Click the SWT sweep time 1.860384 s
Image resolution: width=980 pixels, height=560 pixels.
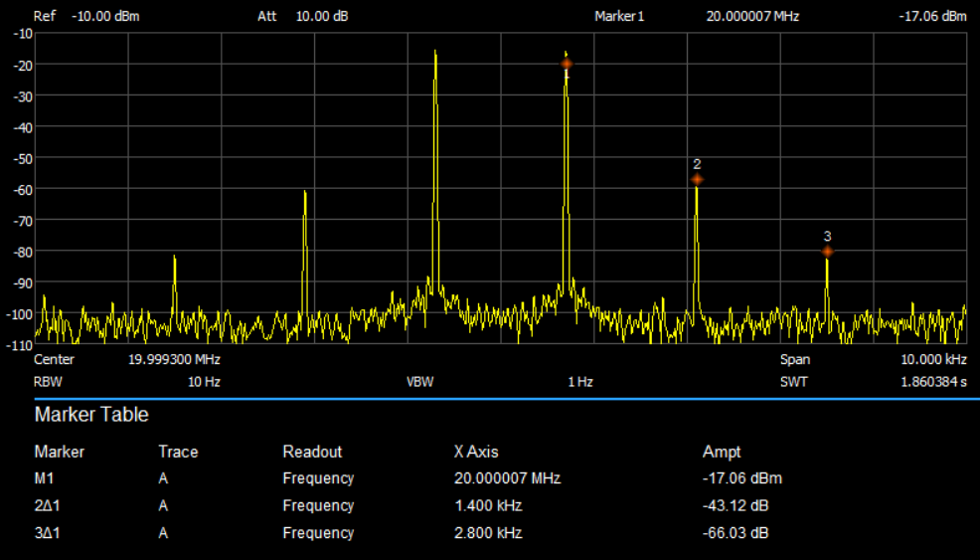point(933,382)
